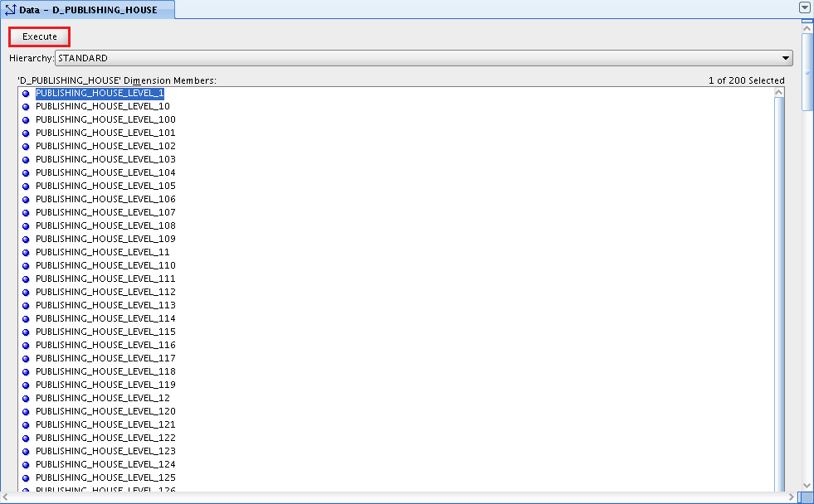Click the Execute button

40,36
